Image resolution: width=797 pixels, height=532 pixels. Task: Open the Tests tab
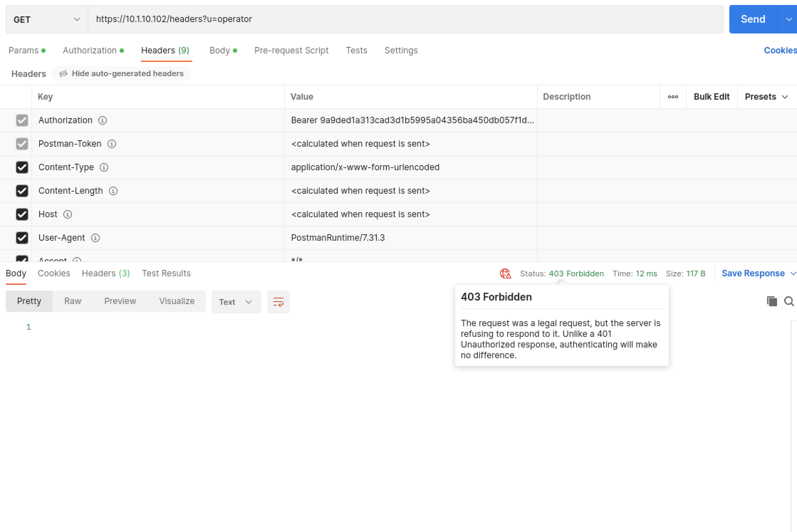tap(356, 51)
